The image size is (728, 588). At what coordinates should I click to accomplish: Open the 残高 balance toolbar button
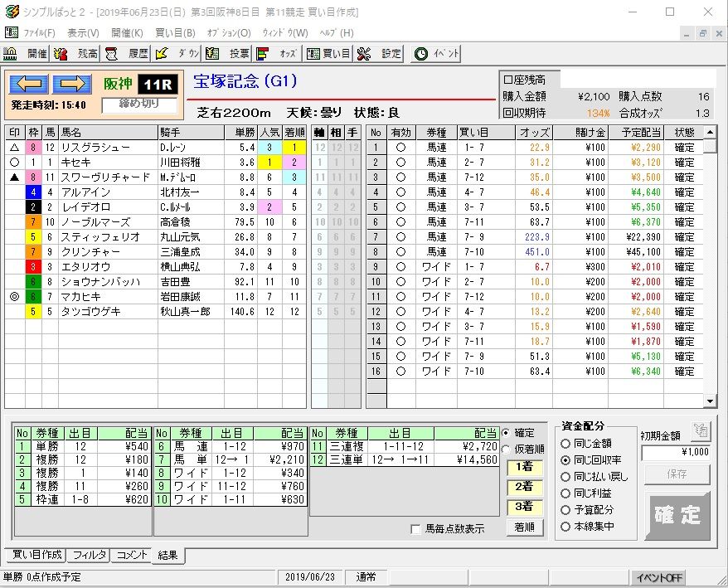point(75,54)
